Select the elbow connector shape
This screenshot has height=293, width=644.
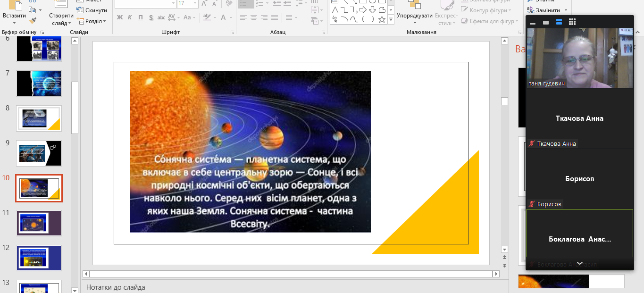coord(344,10)
